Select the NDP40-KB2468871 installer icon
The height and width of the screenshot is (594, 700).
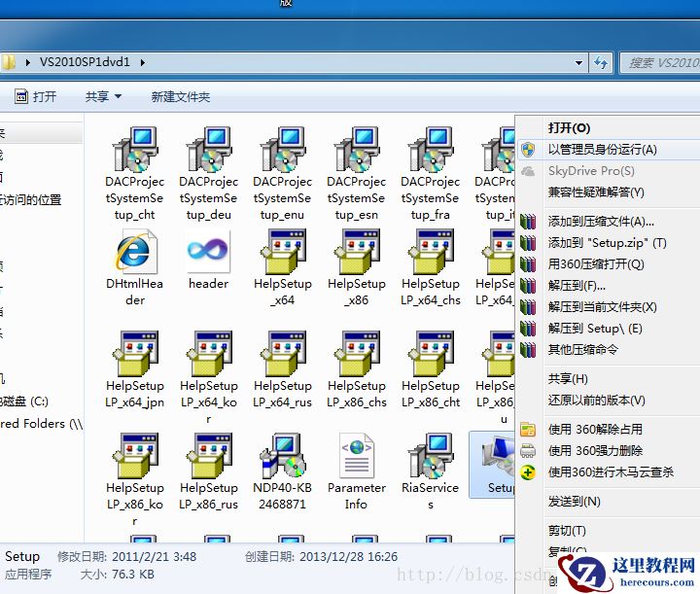tap(283, 456)
